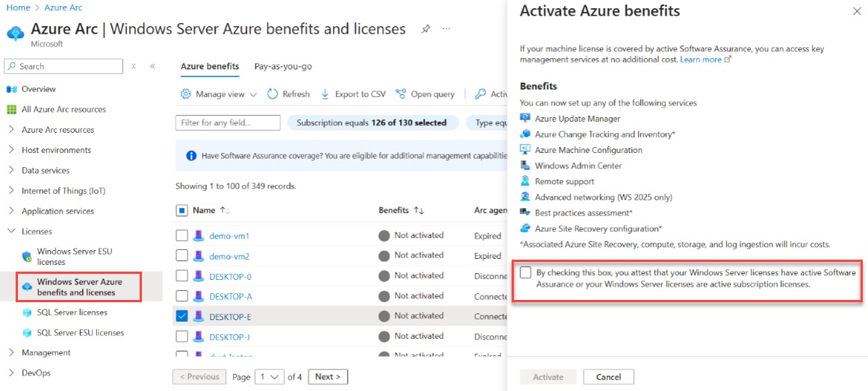Toggle the select-all checkbox in Name header
Screen dimensions: 868x391
click(x=181, y=210)
